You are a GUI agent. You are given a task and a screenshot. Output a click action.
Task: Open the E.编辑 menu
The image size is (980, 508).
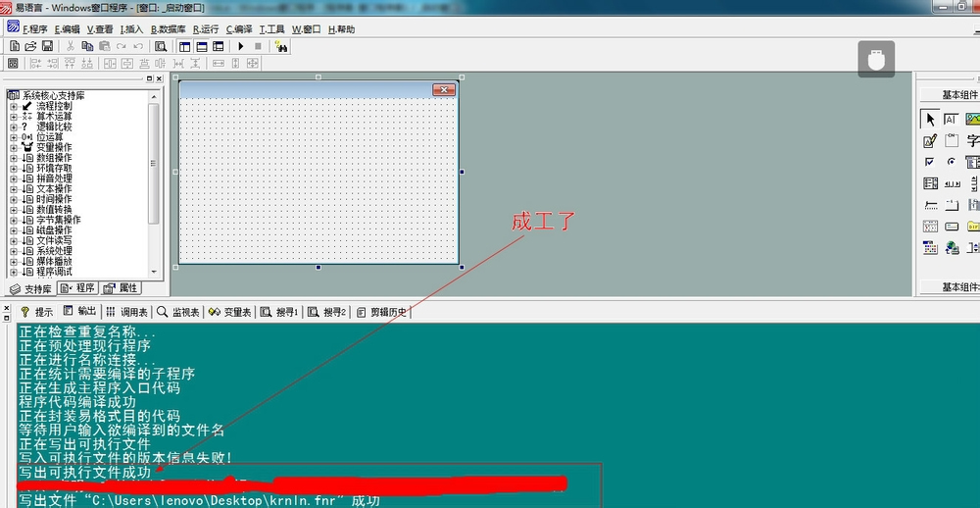pos(67,29)
